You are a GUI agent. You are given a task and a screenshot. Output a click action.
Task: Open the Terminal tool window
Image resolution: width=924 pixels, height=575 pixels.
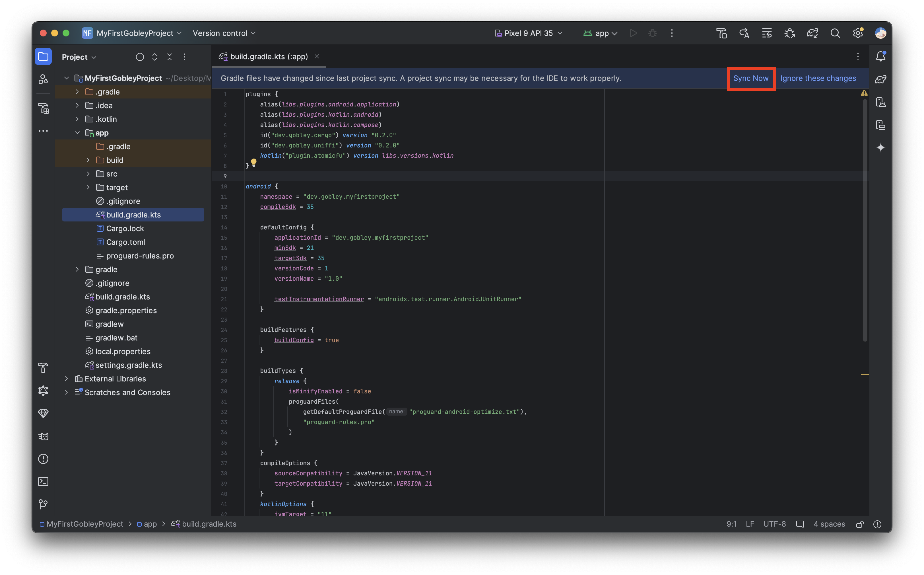(43, 482)
